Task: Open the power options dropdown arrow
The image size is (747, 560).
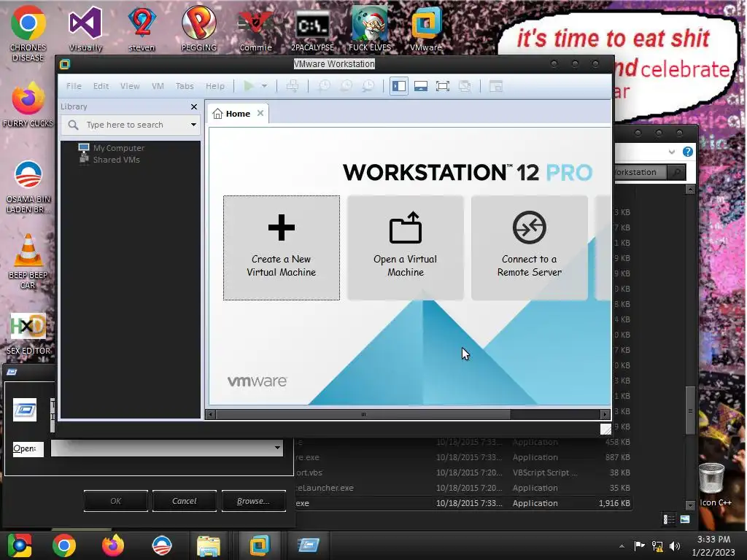Action: pos(264,86)
